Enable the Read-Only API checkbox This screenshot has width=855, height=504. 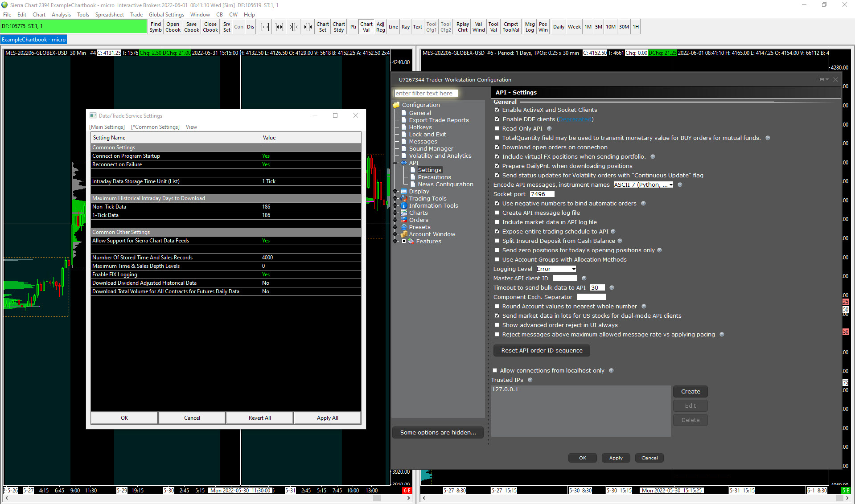click(497, 129)
